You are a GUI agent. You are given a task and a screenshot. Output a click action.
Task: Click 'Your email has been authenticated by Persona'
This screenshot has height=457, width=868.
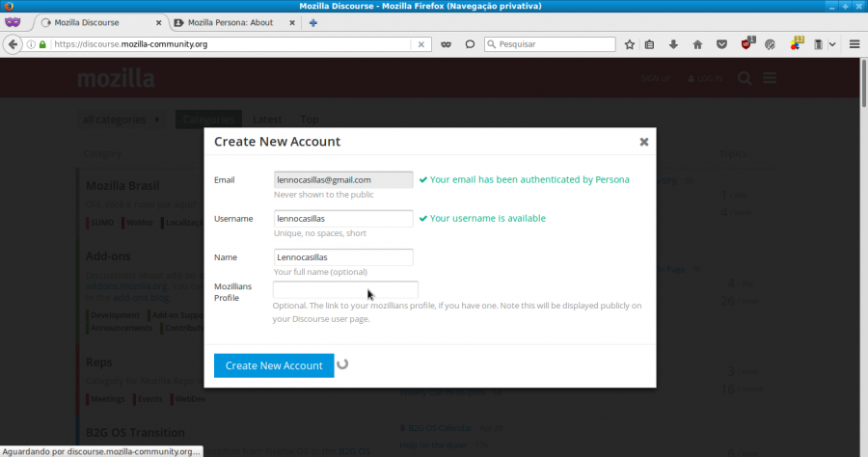[x=529, y=180]
